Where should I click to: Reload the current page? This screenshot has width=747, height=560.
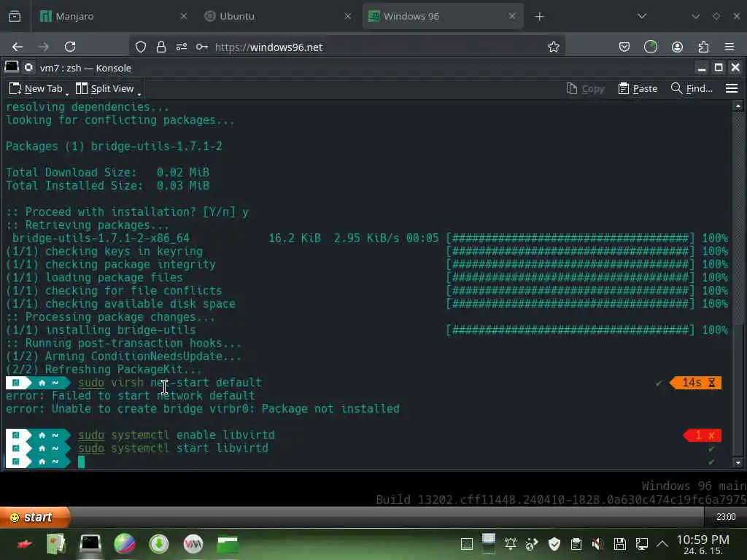coord(70,47)
